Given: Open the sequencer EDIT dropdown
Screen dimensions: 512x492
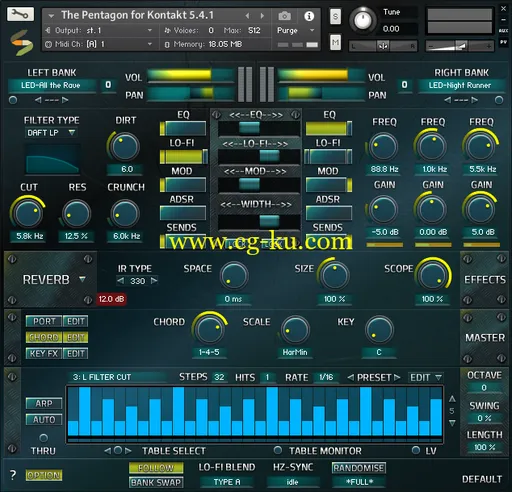Looking at the screenshot, I should click(426, 377).
